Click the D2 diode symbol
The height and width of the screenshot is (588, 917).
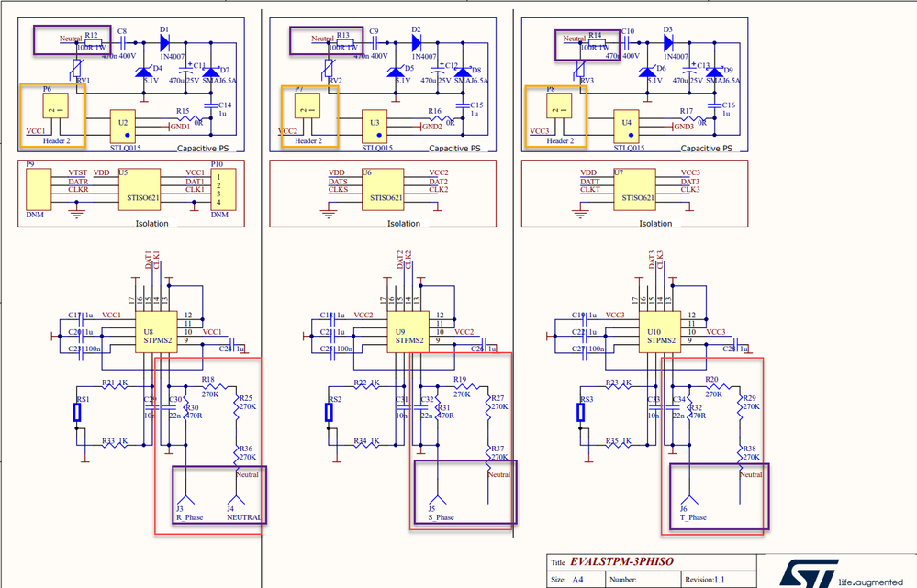[417, 43]
